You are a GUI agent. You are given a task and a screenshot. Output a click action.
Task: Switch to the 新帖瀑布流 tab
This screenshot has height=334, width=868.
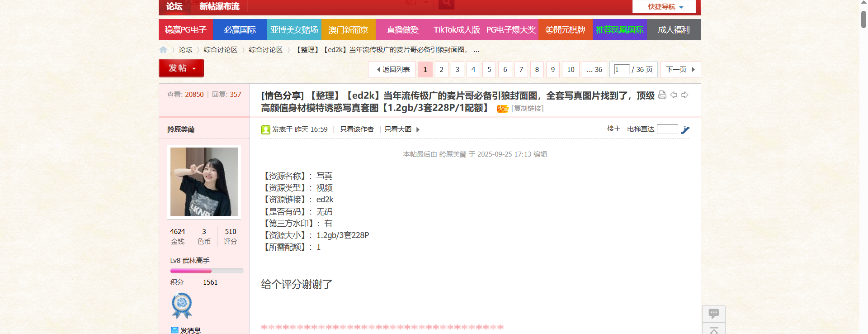pos(219,6)
